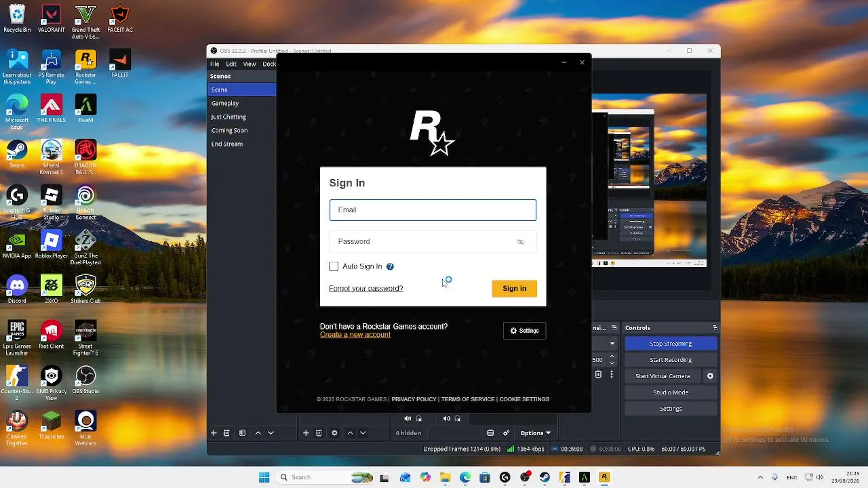This screenshot has width=868, height=488.
Task: Open Grand Theft Auto V desktop shortcut
Action: [x=85, y=22]
